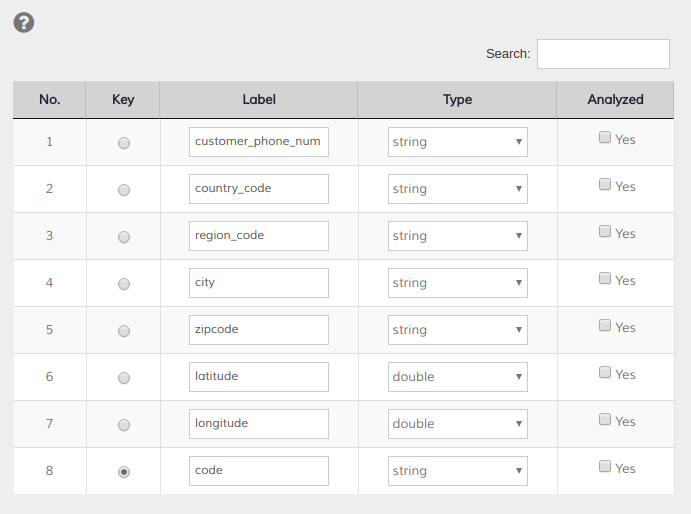The width and height of the screenshot is (691, 514).
Task: Click the Type column header
Action: (457, 100)
